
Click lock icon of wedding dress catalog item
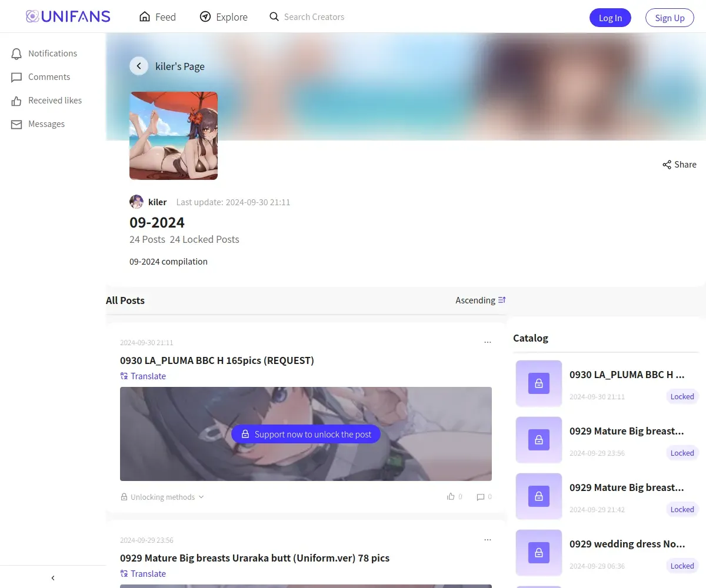click(x=539, y=553)
